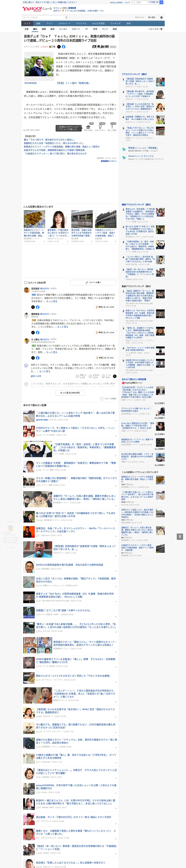Open DefTechの西宮容疑者を現行犯逮捕 article
Screen dimensions: 186x868
tap(69, 565)
